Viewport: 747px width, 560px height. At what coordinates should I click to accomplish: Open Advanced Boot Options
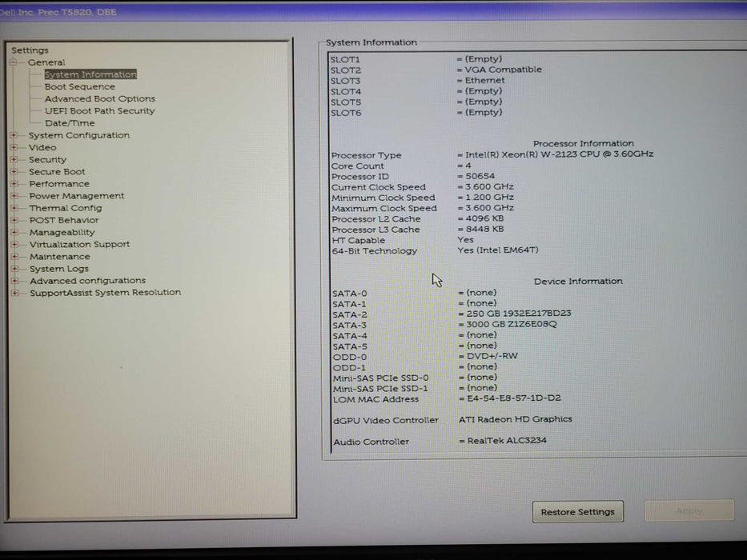tap(99, 98)
